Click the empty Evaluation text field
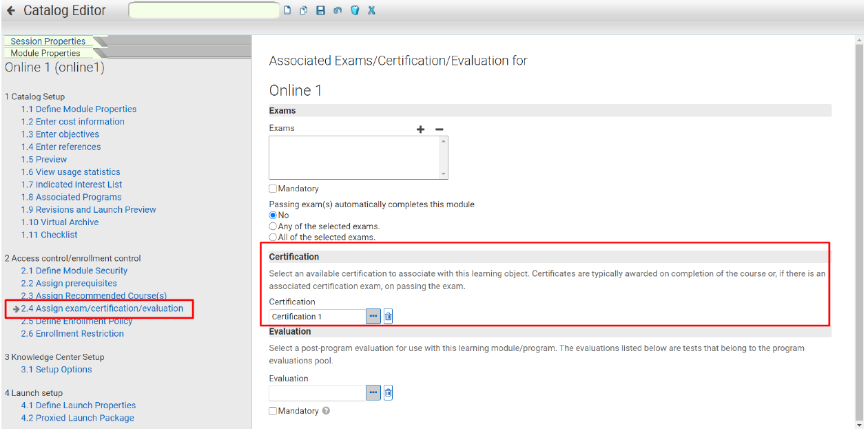 click(x=317, y=393)
